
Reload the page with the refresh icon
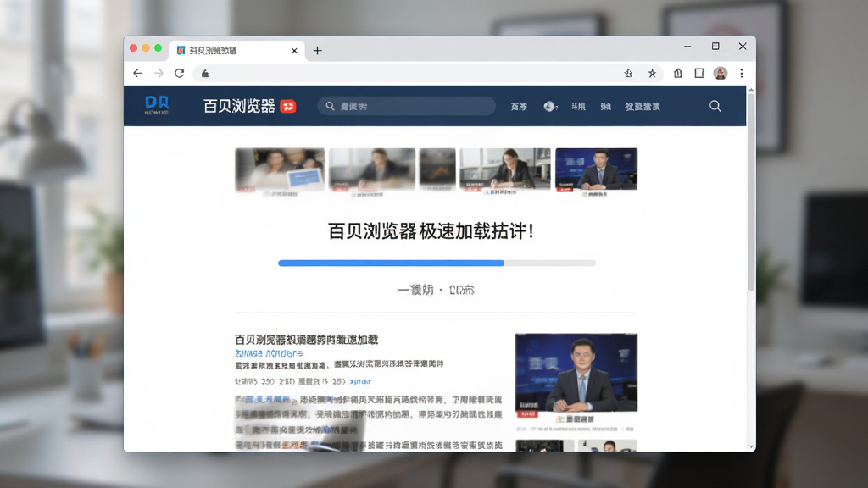[180, 73]
